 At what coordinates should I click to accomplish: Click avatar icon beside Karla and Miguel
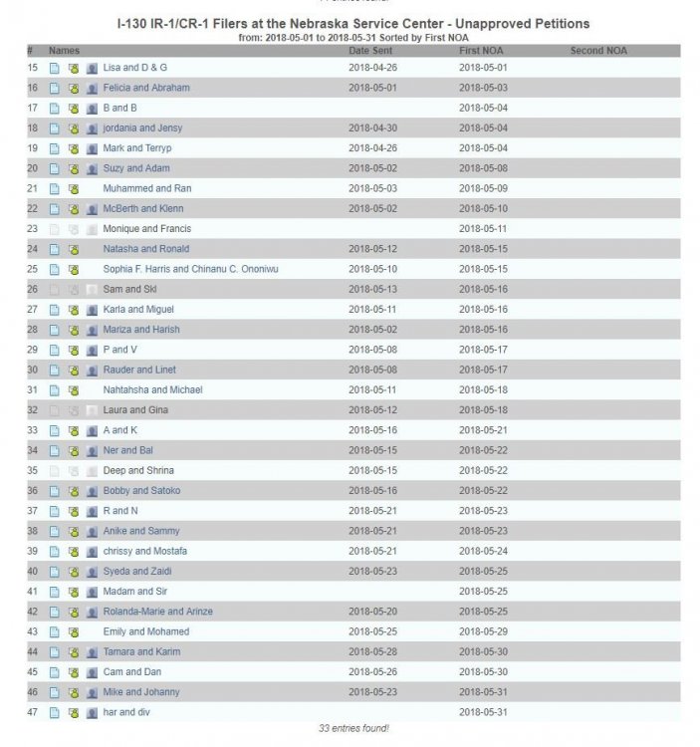(x=92, y=310)
